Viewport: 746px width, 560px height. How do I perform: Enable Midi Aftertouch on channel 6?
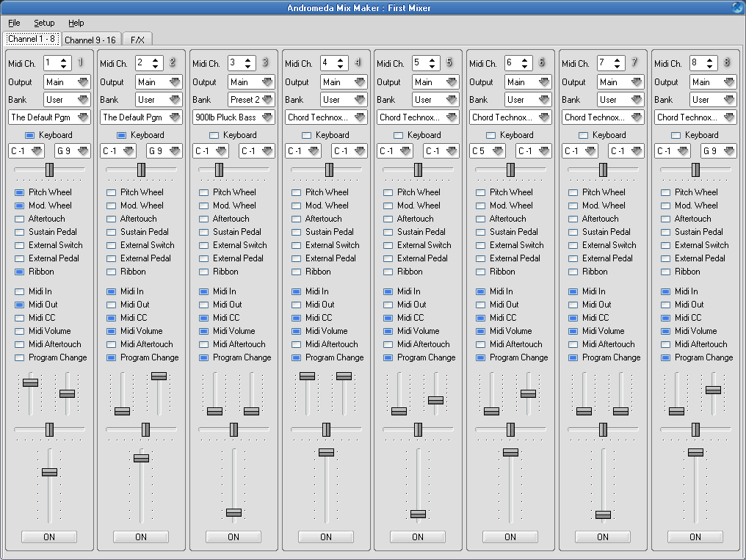point(480,344)
